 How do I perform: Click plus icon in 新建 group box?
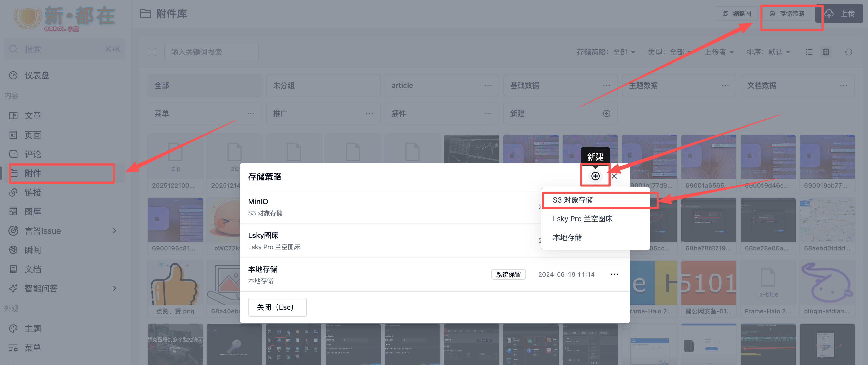[x=606, y=114]
